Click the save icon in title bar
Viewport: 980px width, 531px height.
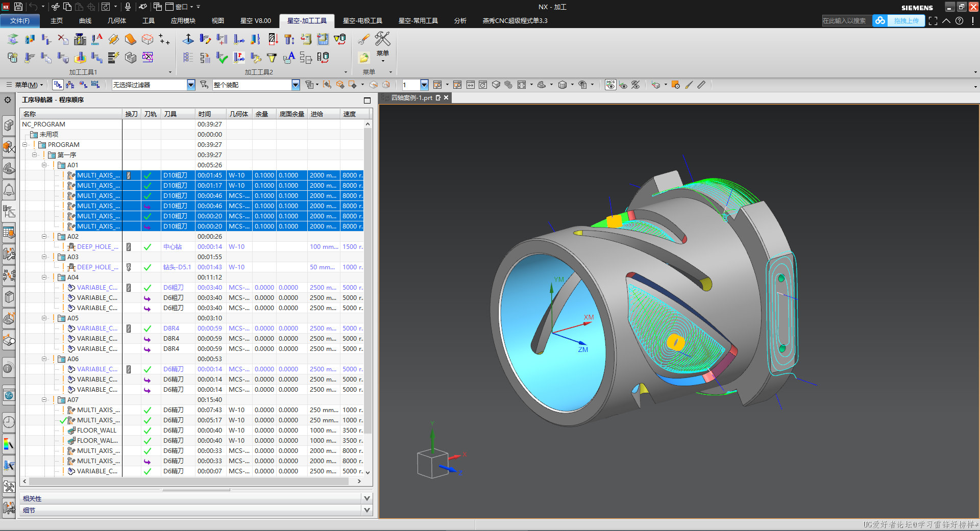18,7
